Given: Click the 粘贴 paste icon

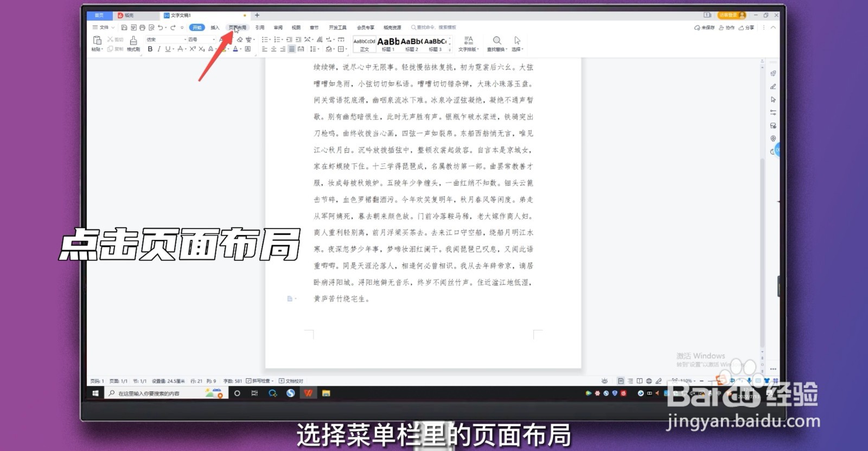Looking at the screenshot, I should click(x=97, y=40).
